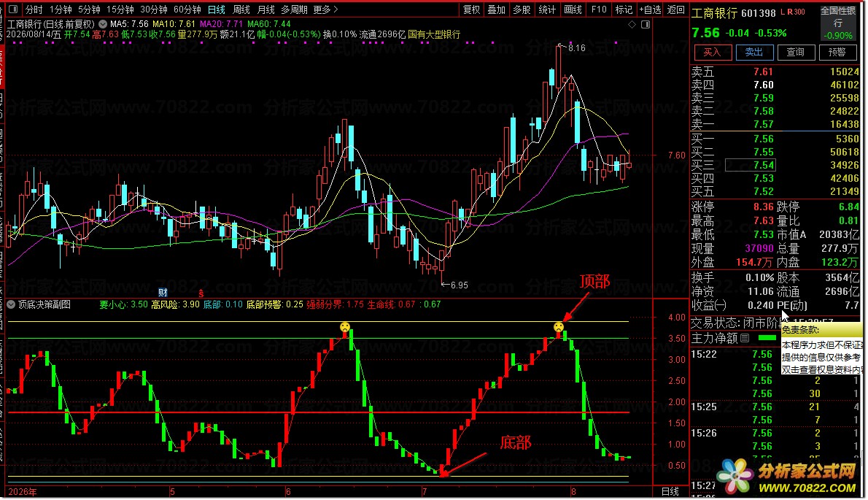Viewport: 868px width, 500px height.
Task: Click the 主力净额 green bar
Action: 767,338
